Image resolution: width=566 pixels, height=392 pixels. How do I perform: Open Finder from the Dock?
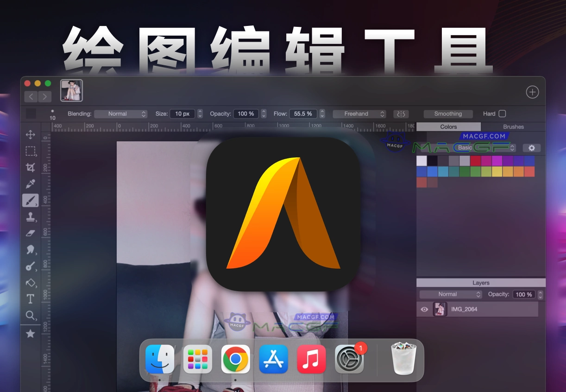[160, 359]
